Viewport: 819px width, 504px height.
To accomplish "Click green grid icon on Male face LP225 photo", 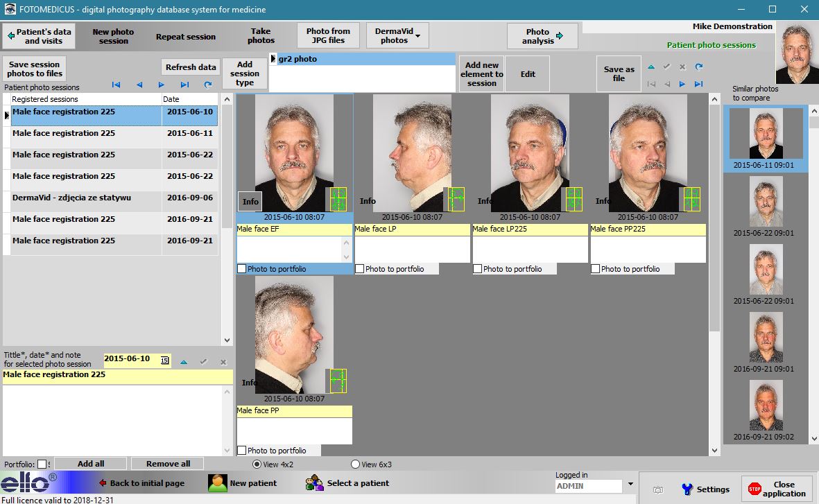I will (574, 200).
